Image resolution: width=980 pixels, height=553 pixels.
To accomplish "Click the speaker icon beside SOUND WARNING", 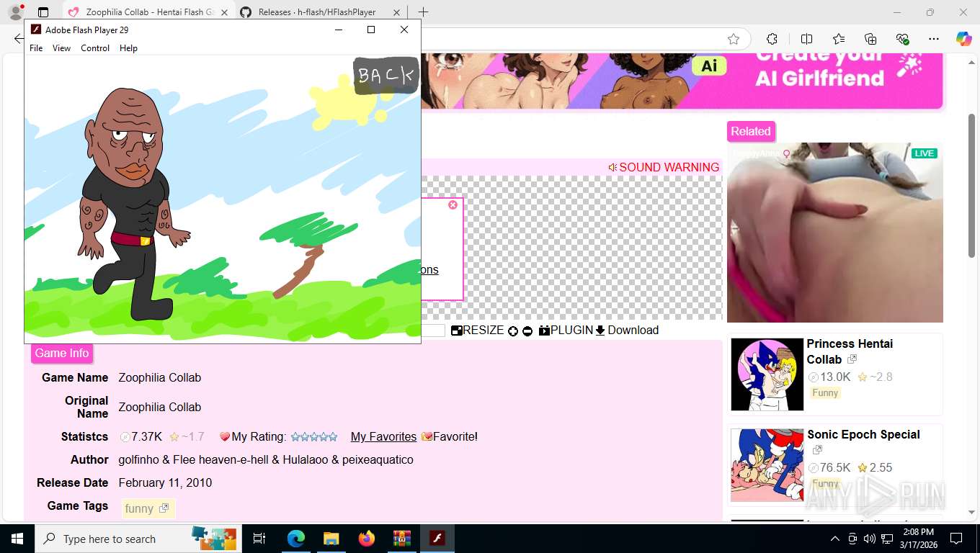I will tap(612, 167).
